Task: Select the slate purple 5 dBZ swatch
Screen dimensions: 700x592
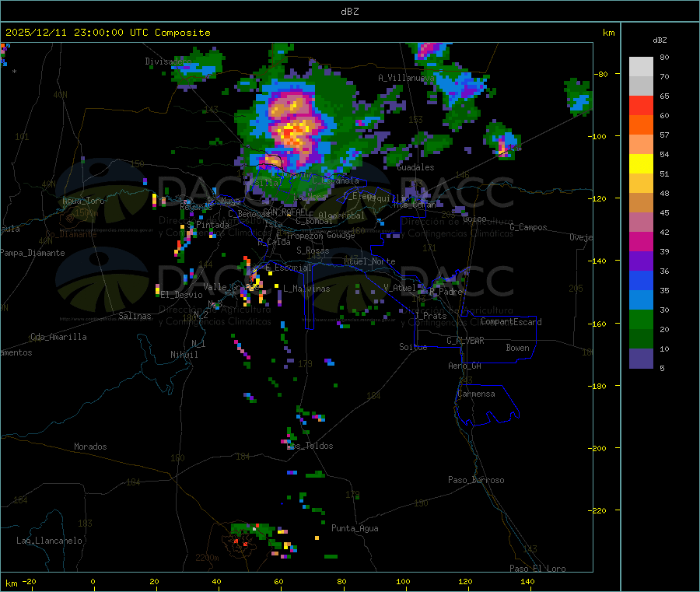Action: pos(641,359)
